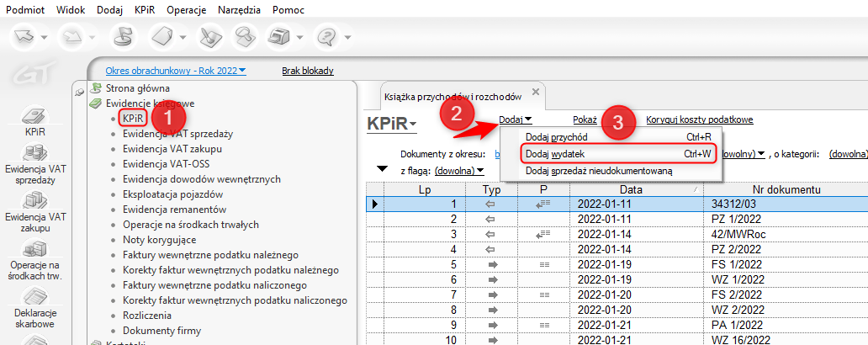
Task: Open the Pomoc menu
Action: [x=288, y=10]
